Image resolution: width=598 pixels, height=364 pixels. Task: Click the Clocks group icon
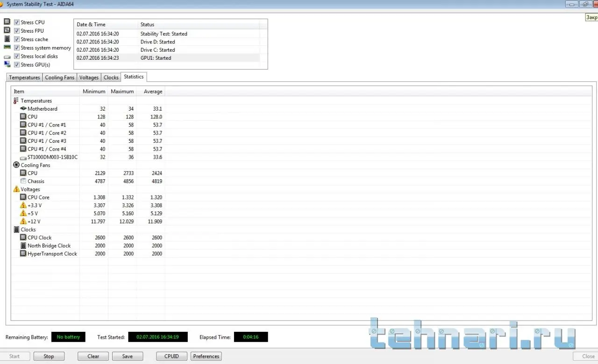(x=16, y=230)
